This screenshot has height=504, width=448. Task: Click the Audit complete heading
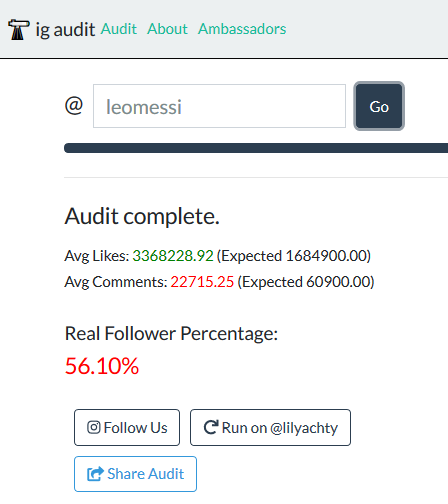tap(142, 217)
